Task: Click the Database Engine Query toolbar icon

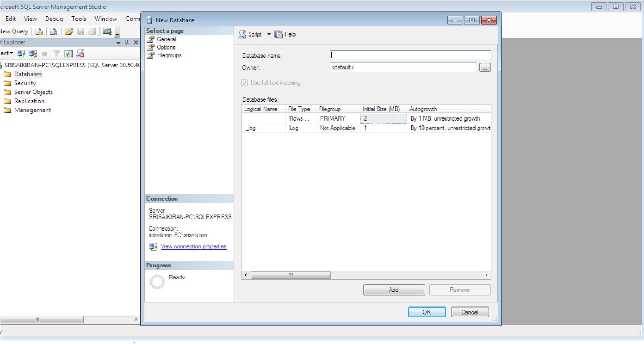Action: click(39, 31)
